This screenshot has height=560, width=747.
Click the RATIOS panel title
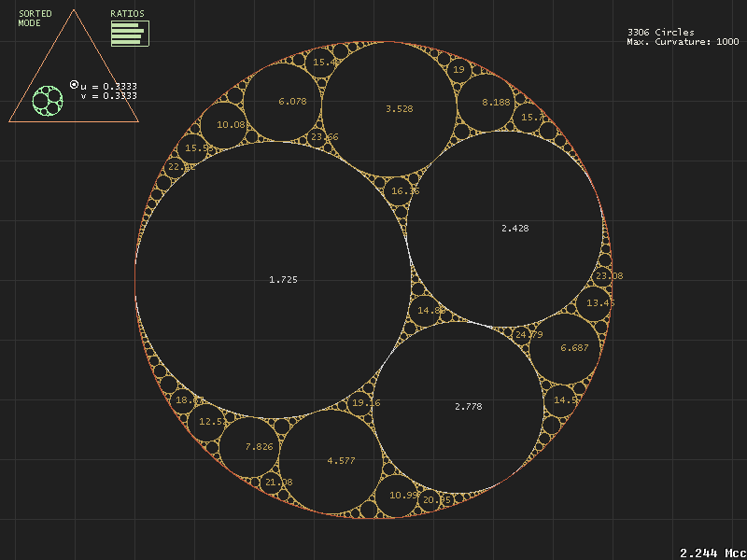tap(128, 14)
